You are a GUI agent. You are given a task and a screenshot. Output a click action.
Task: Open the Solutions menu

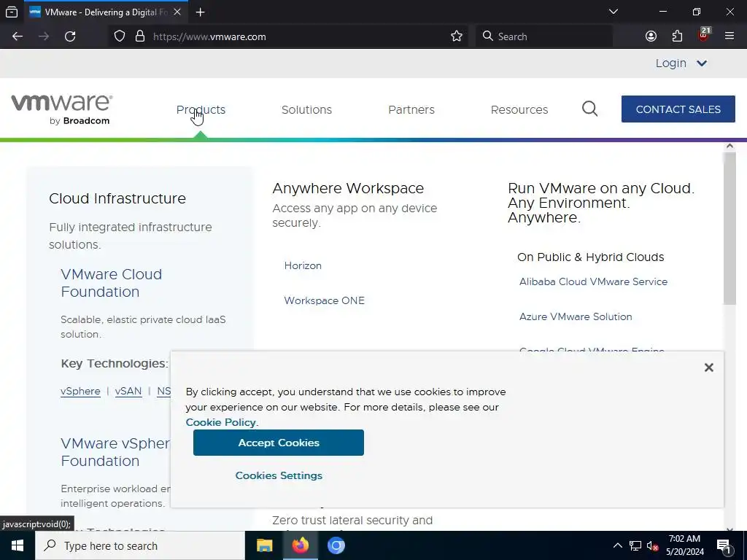tap(306, 109)
